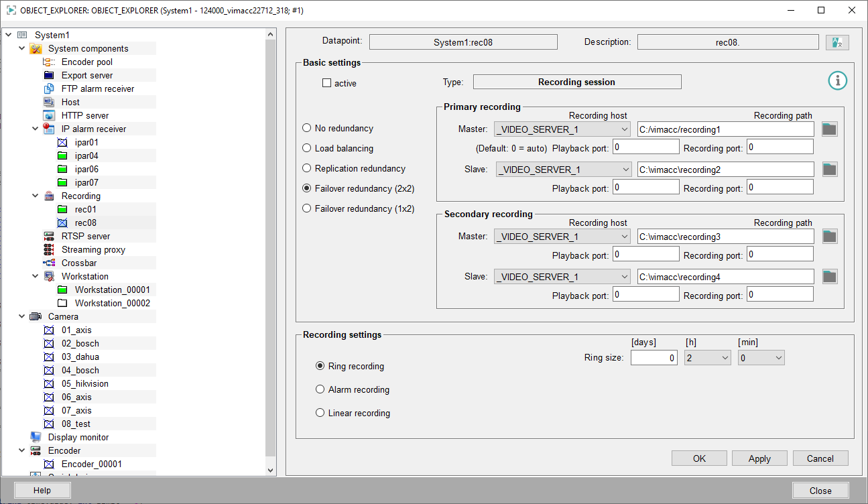
Task: Click the HTTP server icon
Action: click(x=49, y=115)
